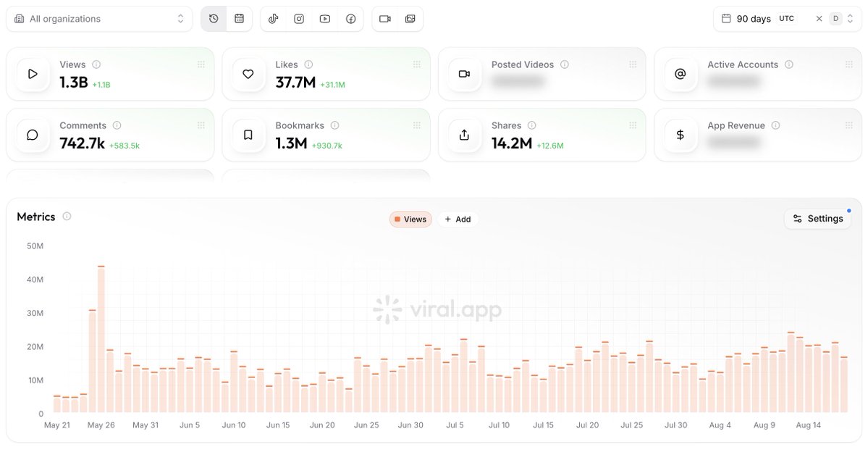This screenshot has height=452, width=868.
Task: Filter by YouTube platform icon
Action: pyautogui.click(x=325, y=19)
